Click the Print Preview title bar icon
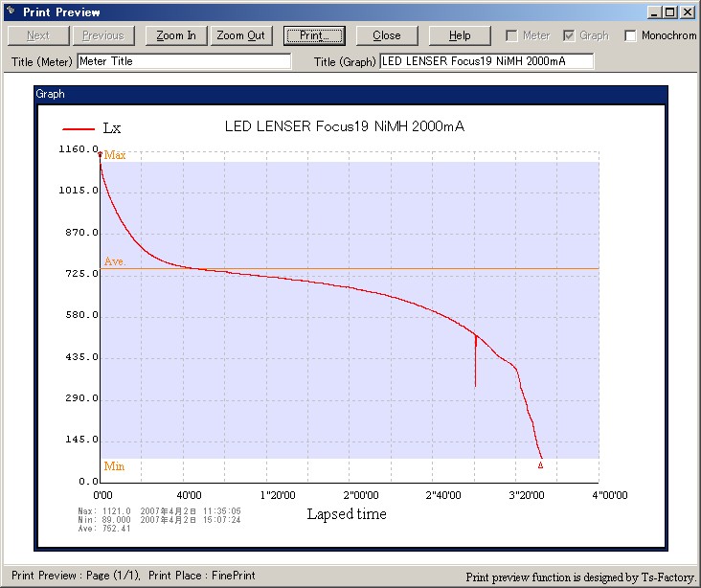Viewport: 701px width, 588px height. (11, 11)
